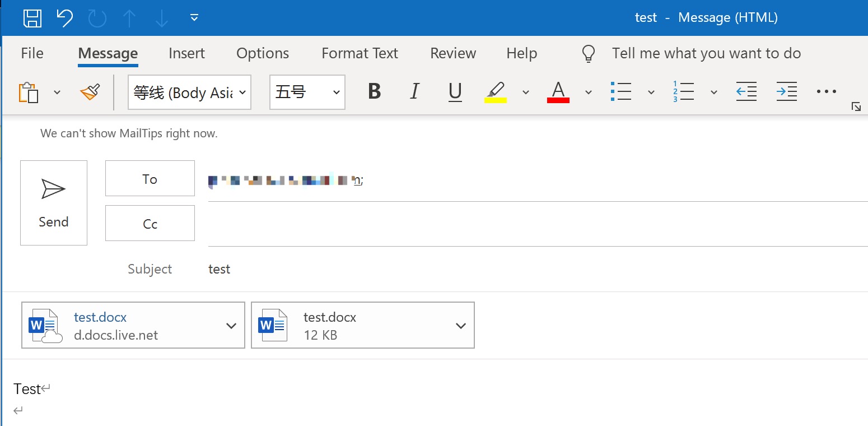Viewport: 868px width, 426px height.
Task: Open the Review tab
Action: point(453,53)
